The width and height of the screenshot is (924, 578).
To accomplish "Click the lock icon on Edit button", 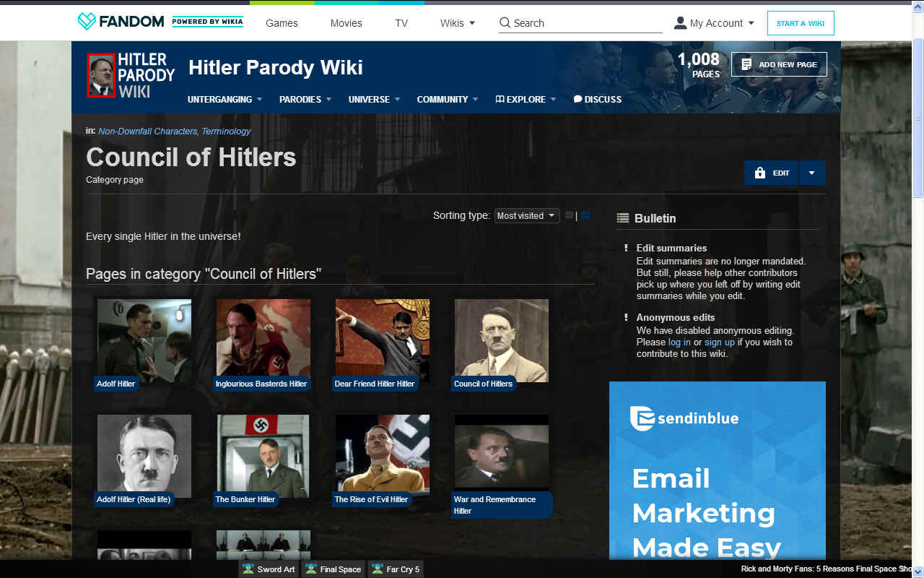I will click(759, 173).
